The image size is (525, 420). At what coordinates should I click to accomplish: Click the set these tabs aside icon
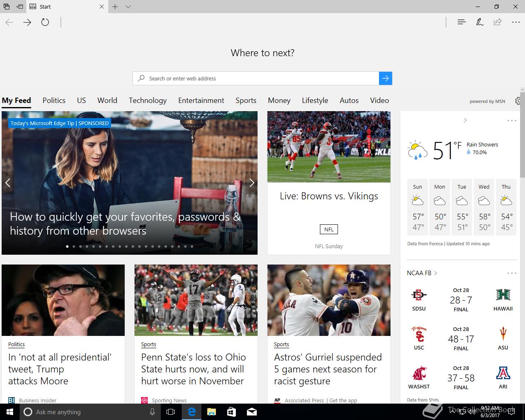click(20, 7)
